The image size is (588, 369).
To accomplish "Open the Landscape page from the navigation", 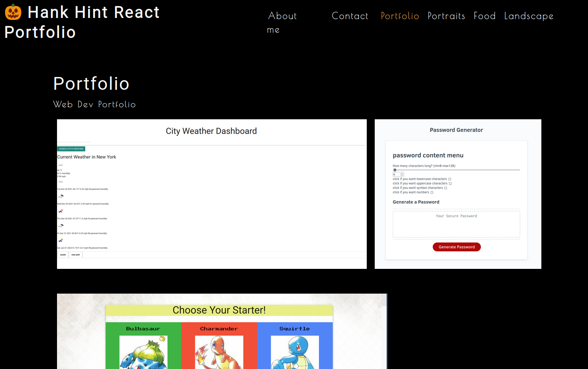I will (529, 16).
